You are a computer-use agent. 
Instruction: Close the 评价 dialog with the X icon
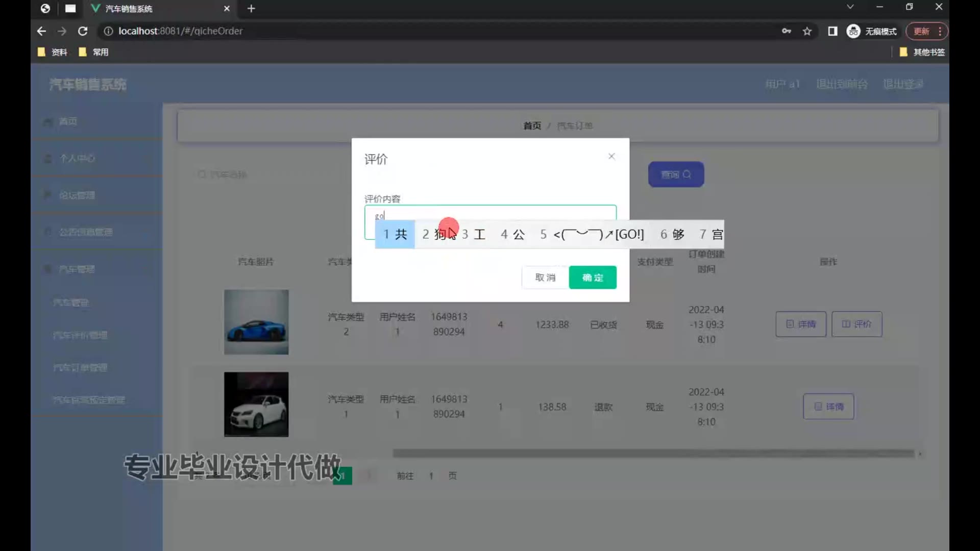pyautogui.click(x=611, y=156)
